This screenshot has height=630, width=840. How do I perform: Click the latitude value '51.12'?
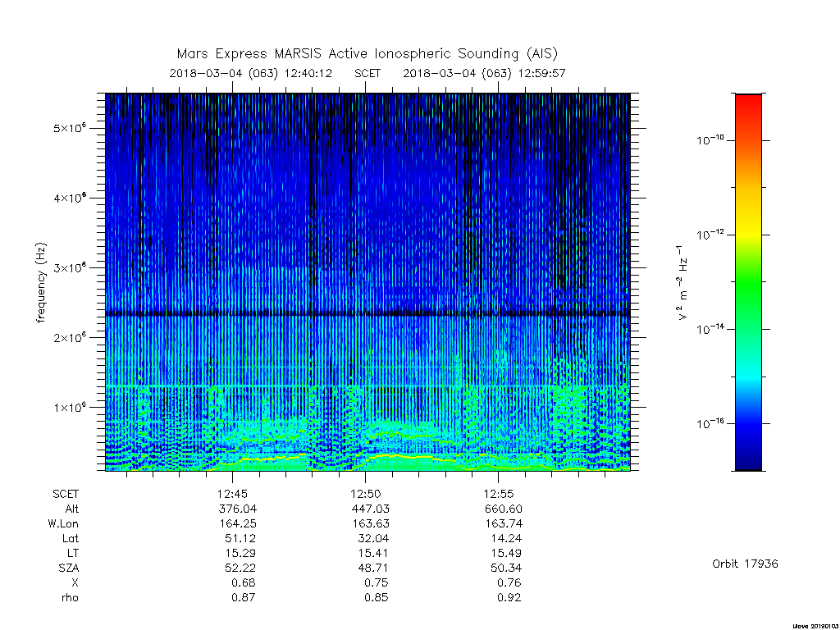[240, 538]
